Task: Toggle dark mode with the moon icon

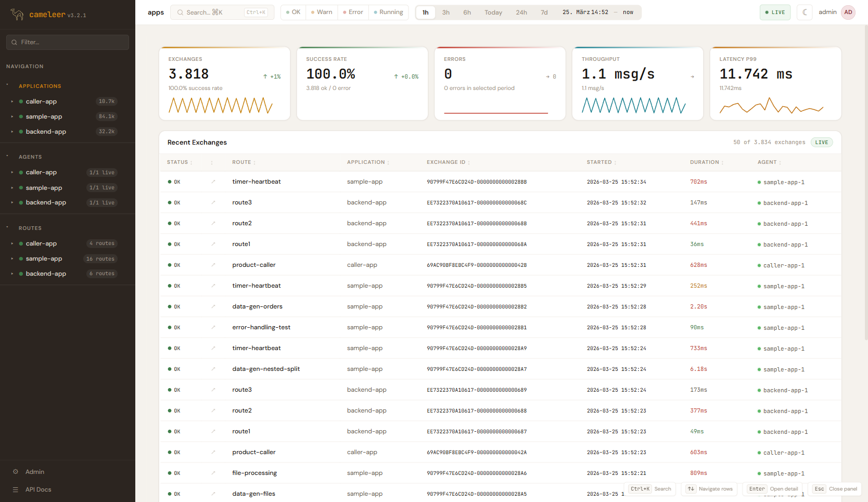Action: tap(805, 12)
